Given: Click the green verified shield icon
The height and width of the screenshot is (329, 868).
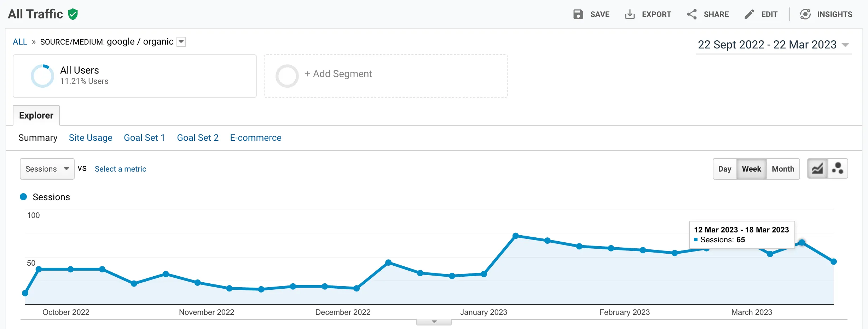Looking at the screenshot, I should tap(73, 14).
